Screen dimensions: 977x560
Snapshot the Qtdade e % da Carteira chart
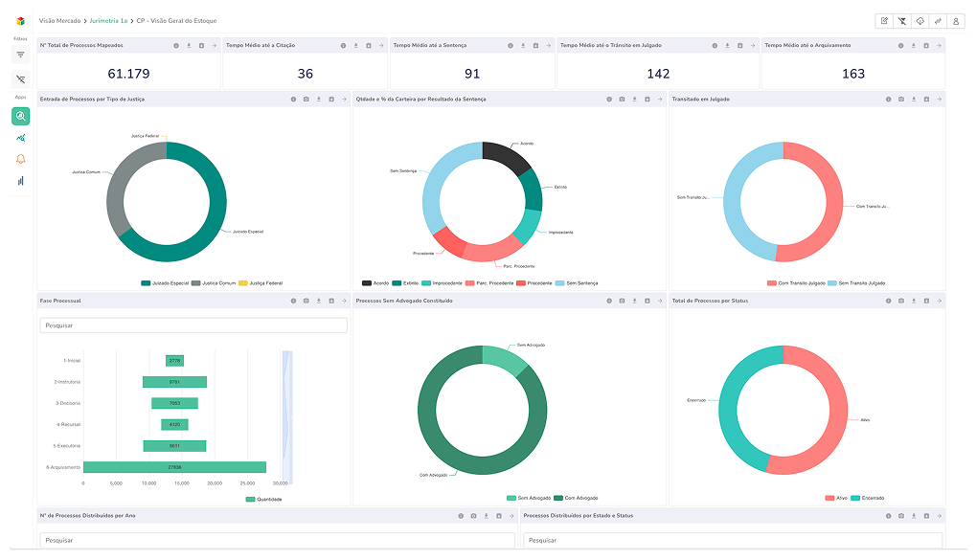pyautogui.click(x=622, y=99)
